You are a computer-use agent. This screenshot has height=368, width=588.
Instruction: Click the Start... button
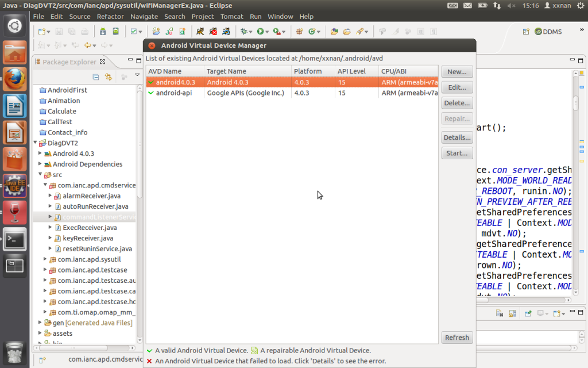click(457, 153)
